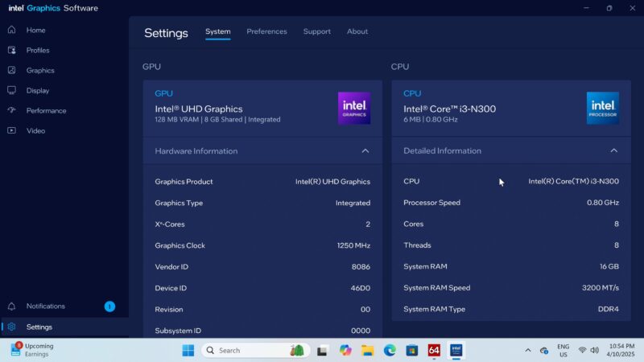Click the taskbar Search box
This screenshot has width=644, height=362.
point(255,351)
